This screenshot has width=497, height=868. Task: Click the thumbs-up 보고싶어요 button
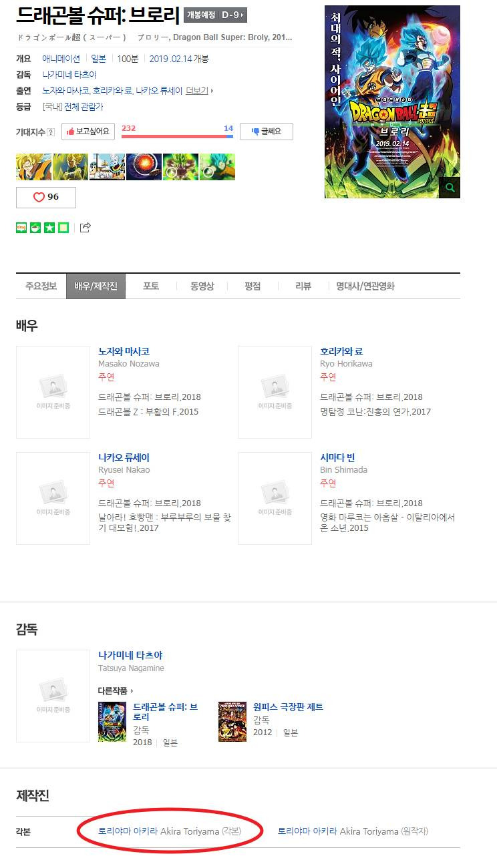coord(88,132)
